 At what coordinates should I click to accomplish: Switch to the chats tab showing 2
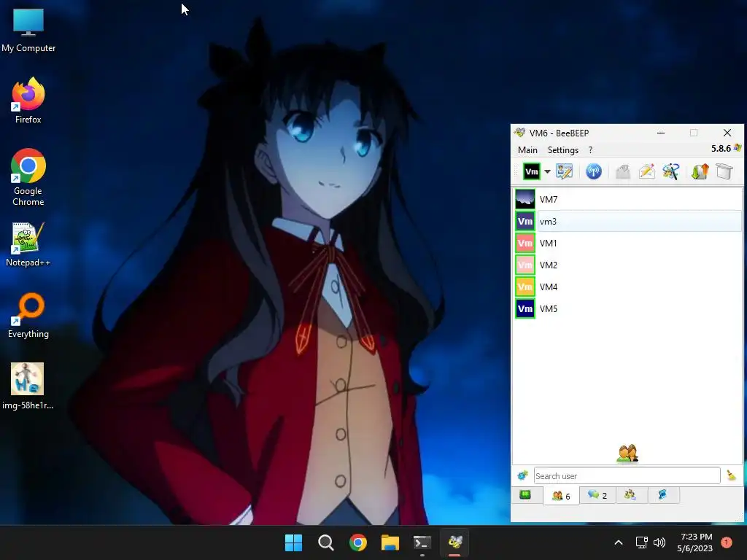click(x=597, y=495)
